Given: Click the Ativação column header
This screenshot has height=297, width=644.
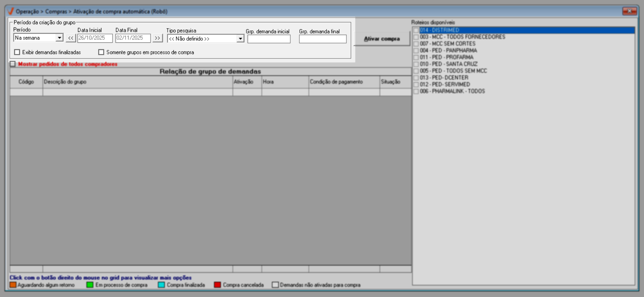Looking at the screenshot, I should pos(247,82).
